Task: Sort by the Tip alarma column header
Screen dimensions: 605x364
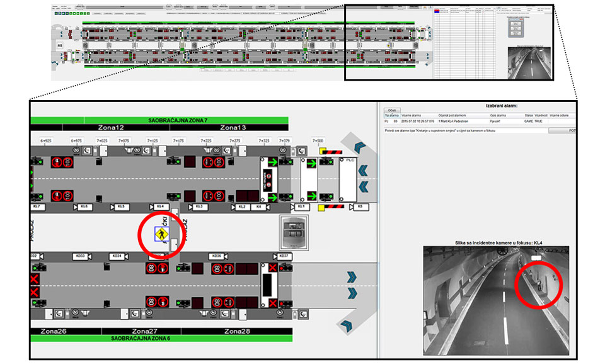Action: click(x=391, y=115)
